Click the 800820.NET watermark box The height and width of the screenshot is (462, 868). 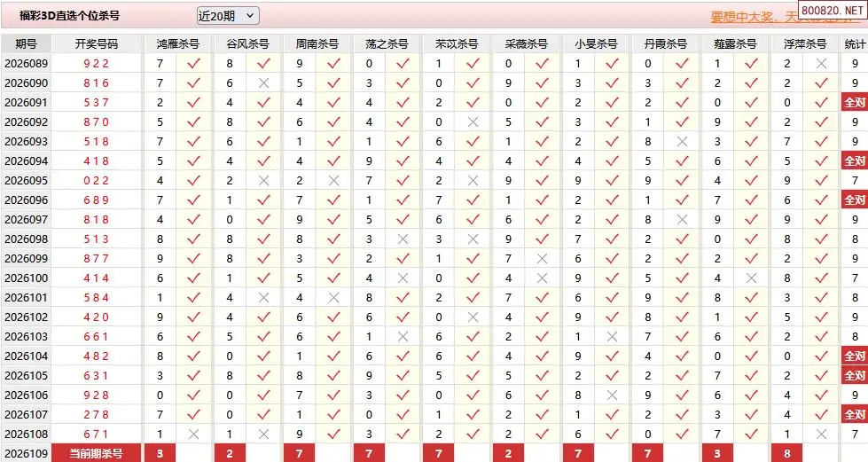[831, 10]
